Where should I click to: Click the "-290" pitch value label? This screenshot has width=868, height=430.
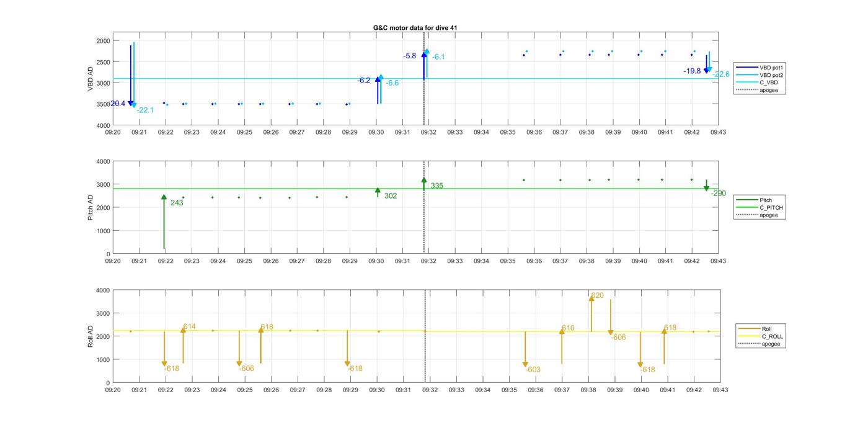[718, 194]
